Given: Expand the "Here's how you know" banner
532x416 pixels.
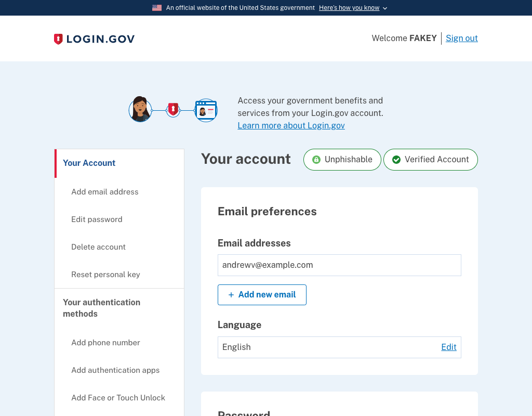Looking at the screenshot, I should pos(349,8).
